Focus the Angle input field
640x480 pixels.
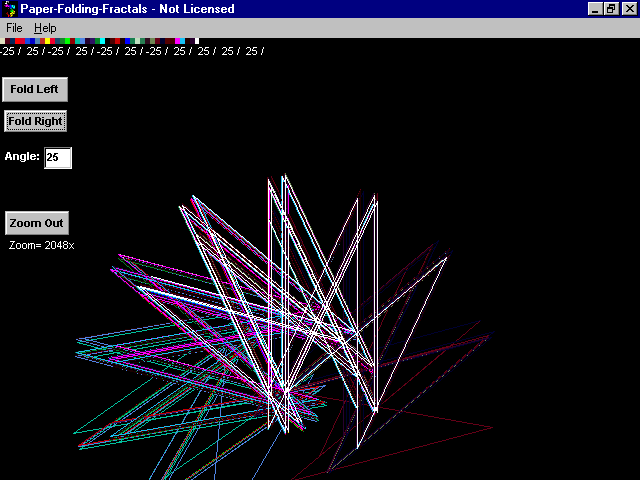(58, 158)
